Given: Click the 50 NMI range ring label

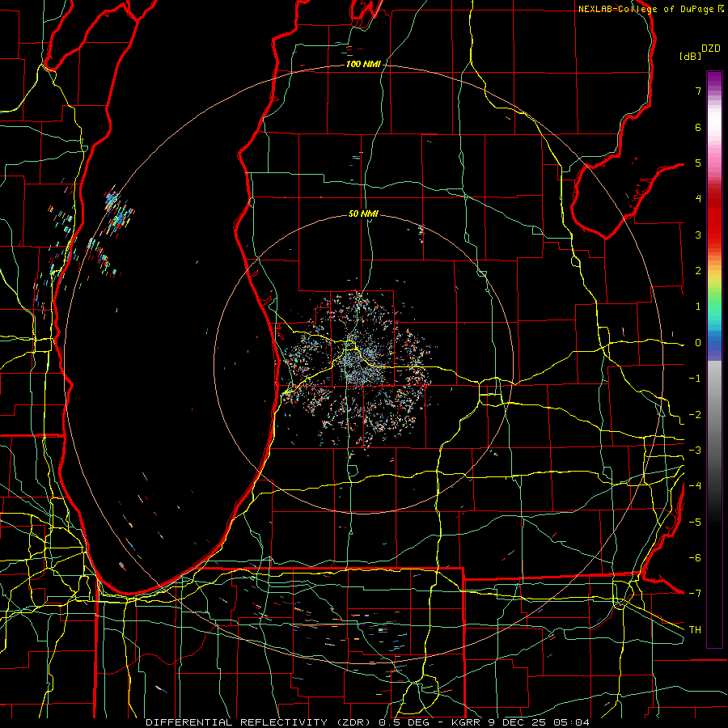Looking at the screenshot, I should coord(363,214).
